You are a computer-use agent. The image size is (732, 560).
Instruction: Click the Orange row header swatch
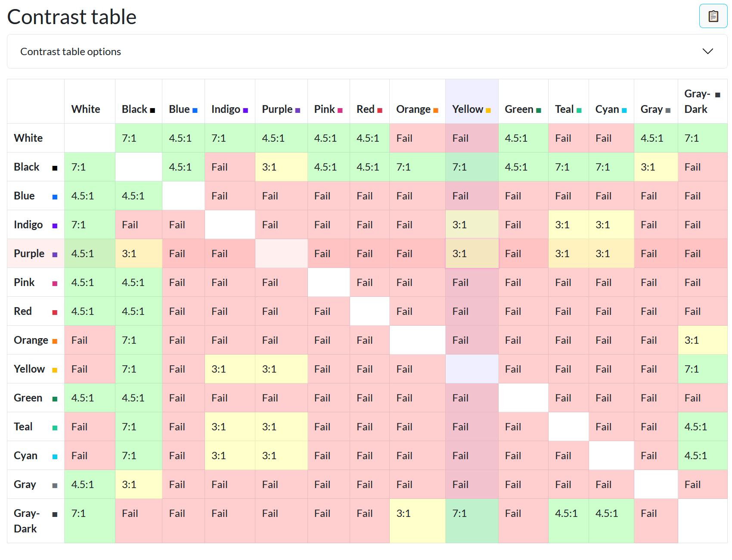tap(55, 341)
